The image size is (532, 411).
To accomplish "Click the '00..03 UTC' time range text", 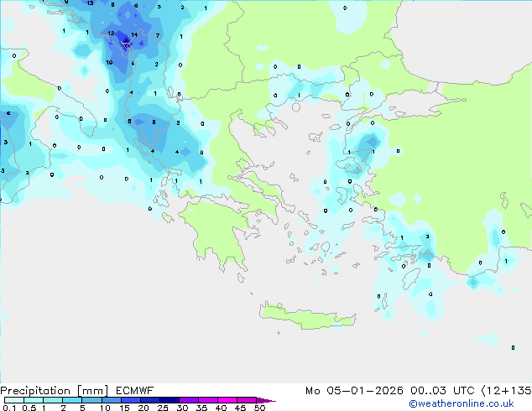I will tap(442, 391).
